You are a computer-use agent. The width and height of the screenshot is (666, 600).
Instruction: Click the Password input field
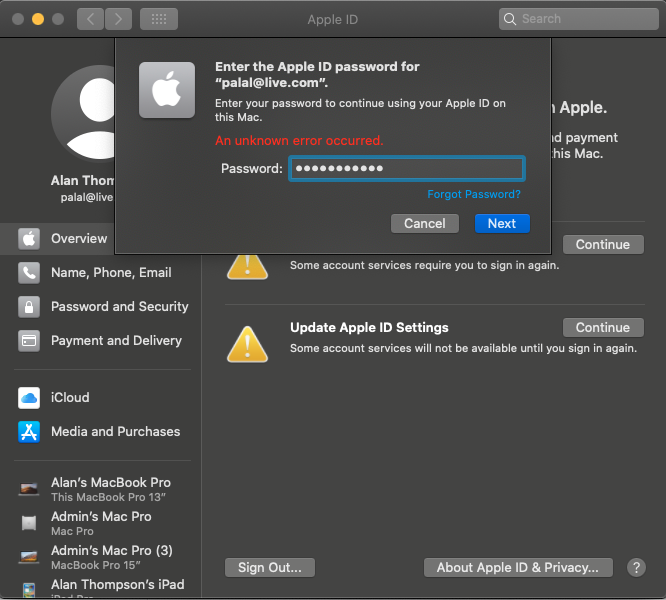pyautogui.click(x=407, y=169)
